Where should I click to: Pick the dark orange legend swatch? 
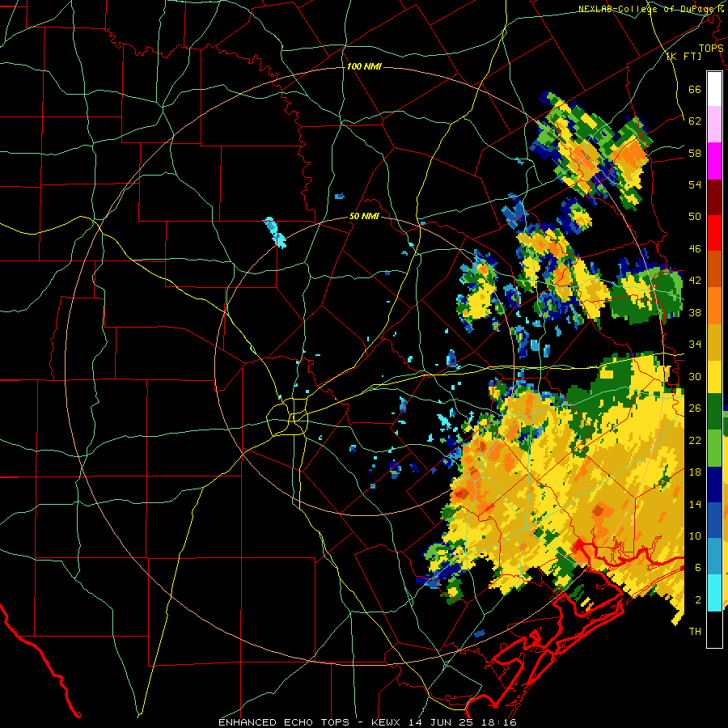pos(714,269)
